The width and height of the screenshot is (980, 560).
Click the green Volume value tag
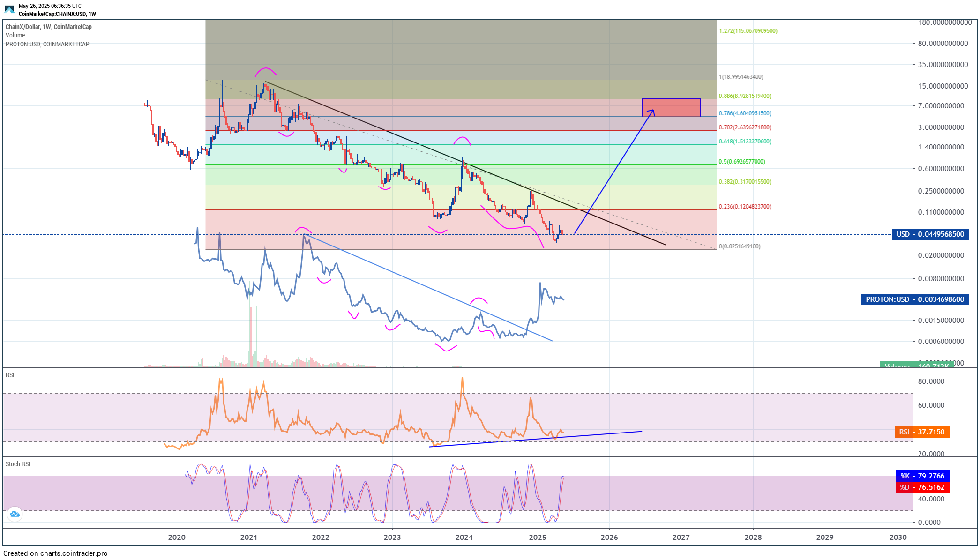point(916,365)
